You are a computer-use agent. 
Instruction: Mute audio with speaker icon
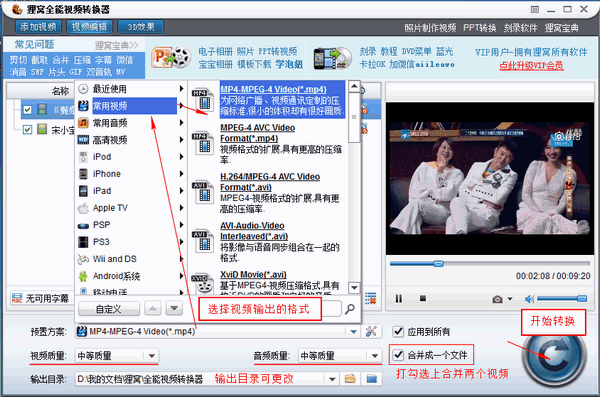pyautogui.click(x=529, y=299)
